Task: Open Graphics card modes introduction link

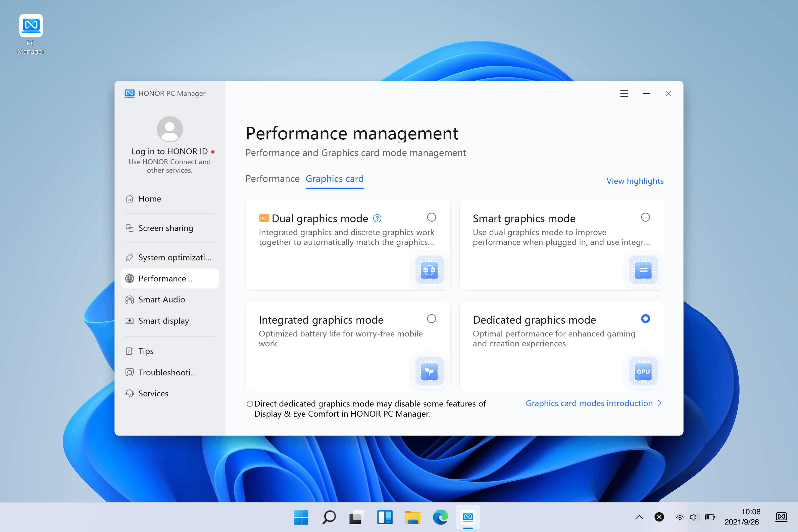Action: (x=589, y=403)
